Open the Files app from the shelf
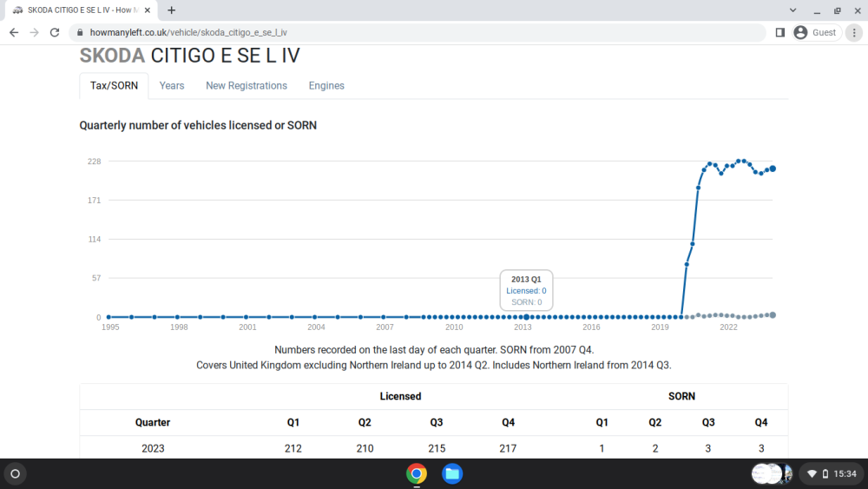This screenshot has height=489, width=868. [452, 474]
